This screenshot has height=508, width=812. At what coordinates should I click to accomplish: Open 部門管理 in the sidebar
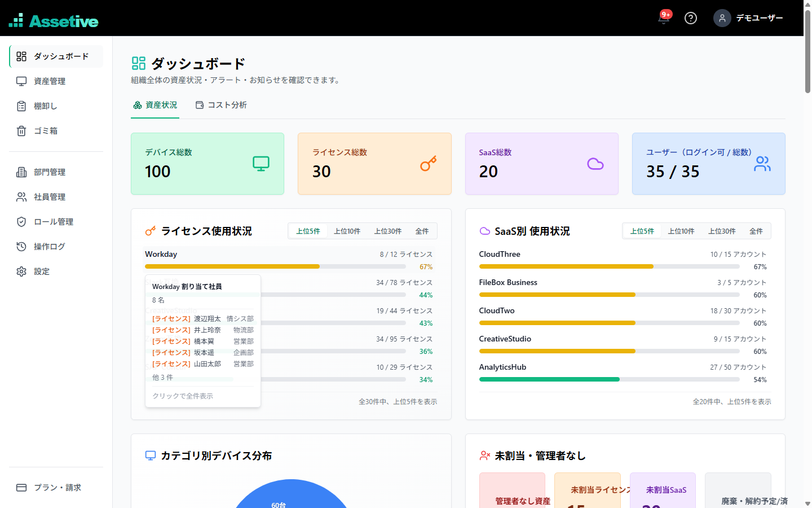pos(56,172)
